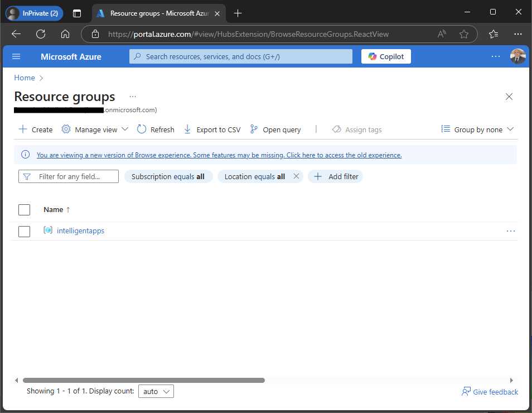Open the intelligentapps row ellipsis menu

point(510,231)
